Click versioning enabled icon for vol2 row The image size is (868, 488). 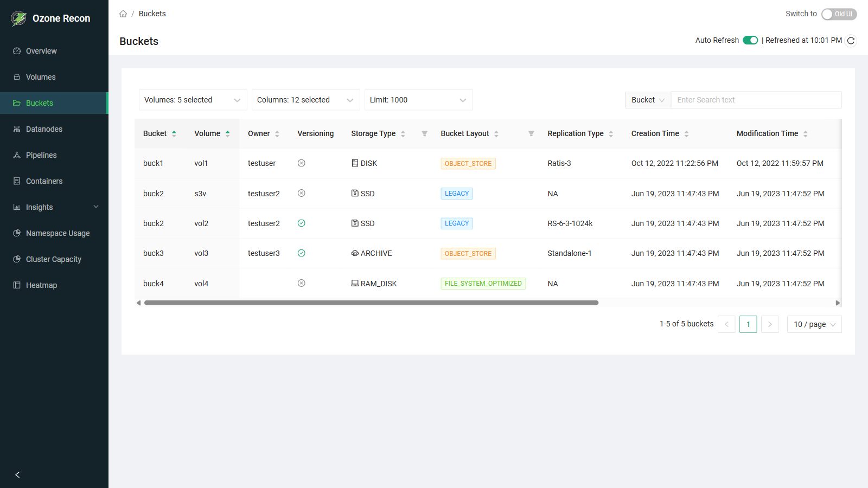coord(302,223)
